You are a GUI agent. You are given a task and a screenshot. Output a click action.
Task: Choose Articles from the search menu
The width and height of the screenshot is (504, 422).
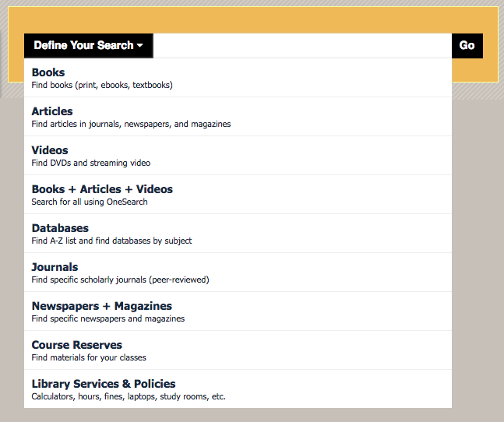point(238,117)
